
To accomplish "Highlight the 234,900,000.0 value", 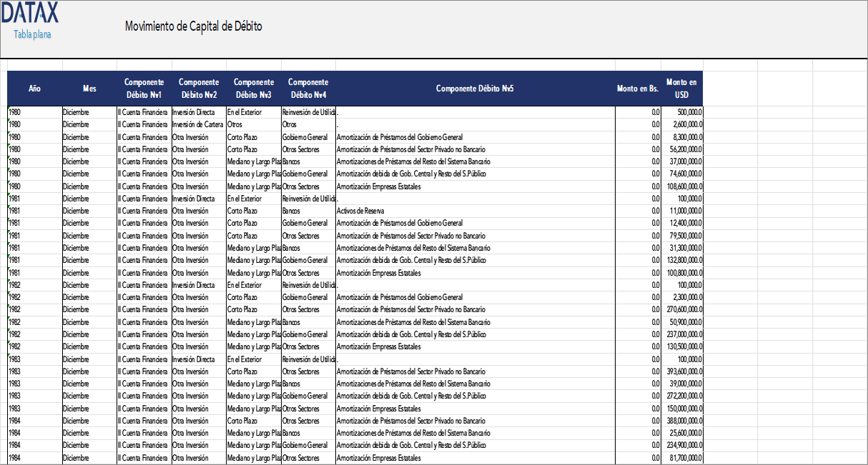I will pos(682,446).
